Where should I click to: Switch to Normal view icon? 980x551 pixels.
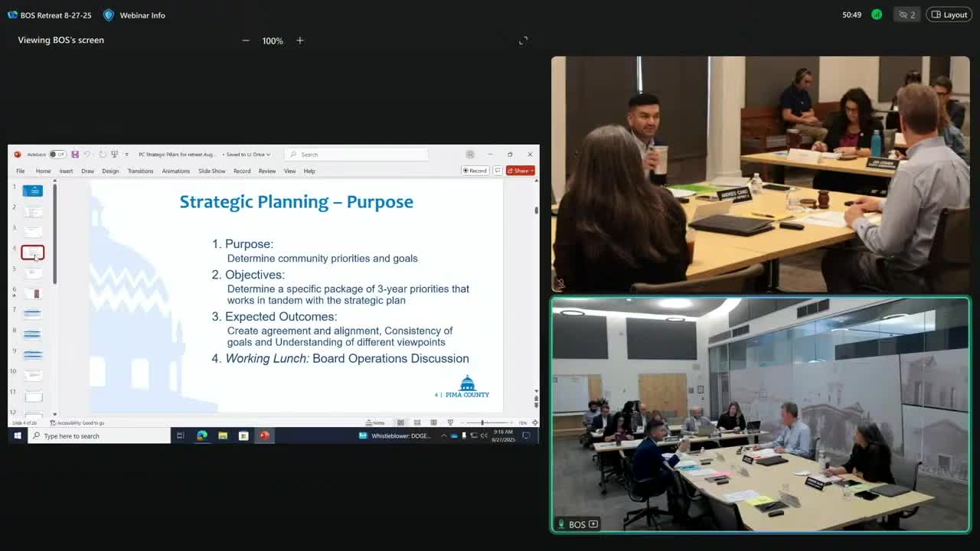pyautogui.click(x=400, y=422)
